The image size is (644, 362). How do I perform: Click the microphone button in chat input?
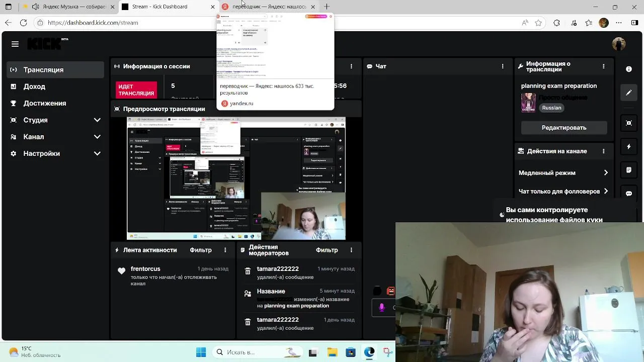pos(382,308)
